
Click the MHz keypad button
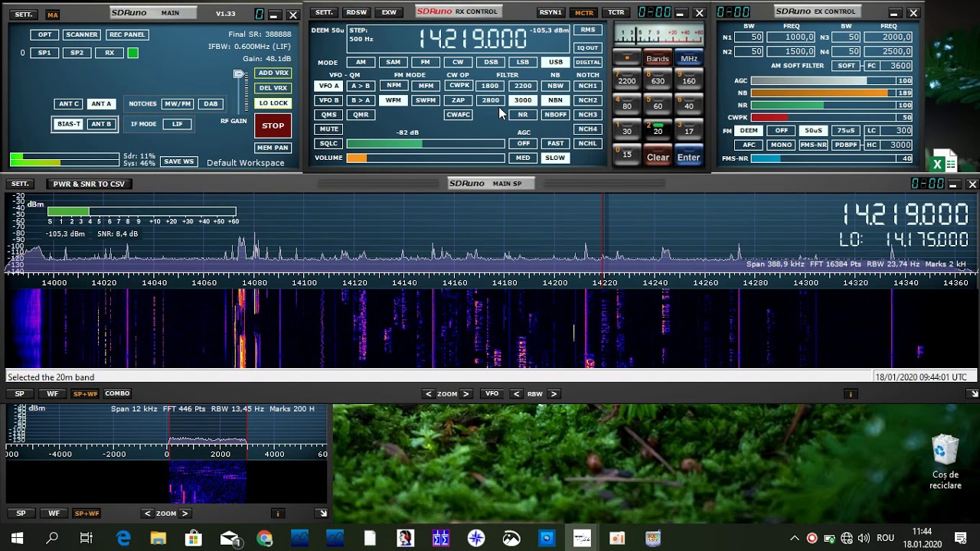689,59
